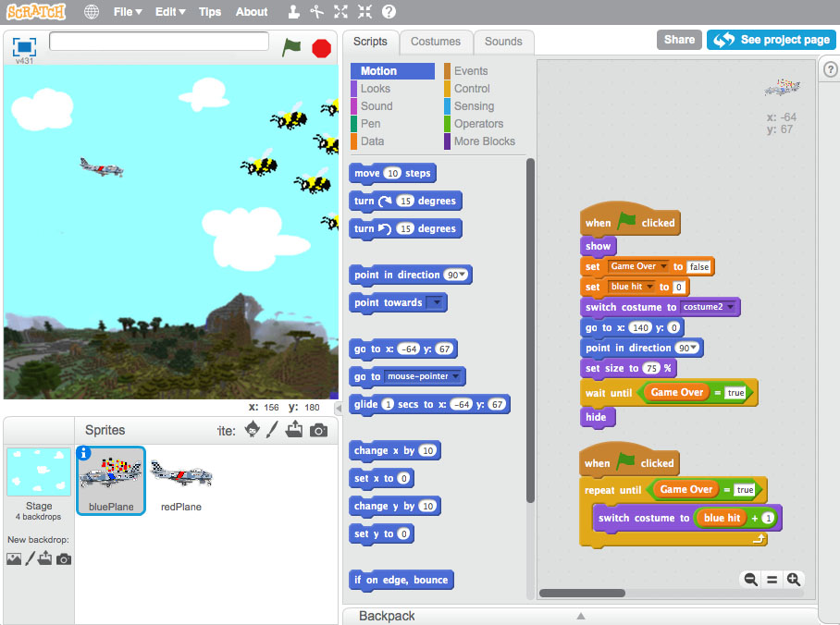Open the costume2 dropdown in script
This screenshot has height=625, width=840.
[x=731, y=307]
